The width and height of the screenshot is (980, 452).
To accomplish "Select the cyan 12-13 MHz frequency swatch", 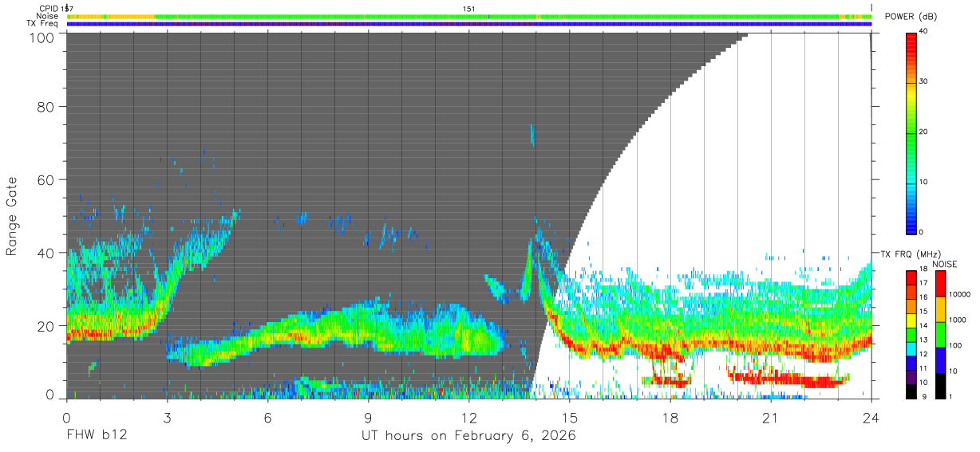I will [911, 349].
